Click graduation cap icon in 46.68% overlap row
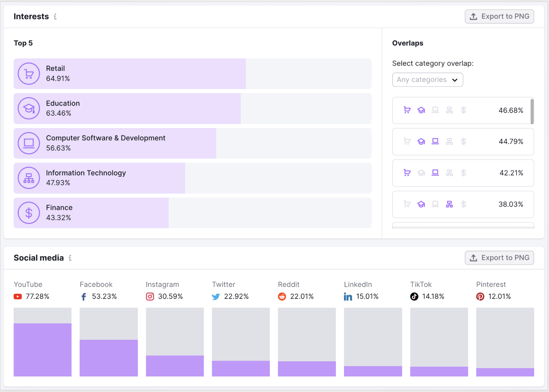Viewport: 549px width, 392px height. coord(421,110)
